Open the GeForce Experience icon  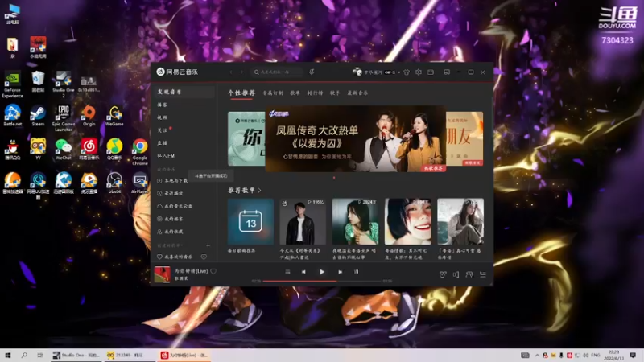coord(12,84)
